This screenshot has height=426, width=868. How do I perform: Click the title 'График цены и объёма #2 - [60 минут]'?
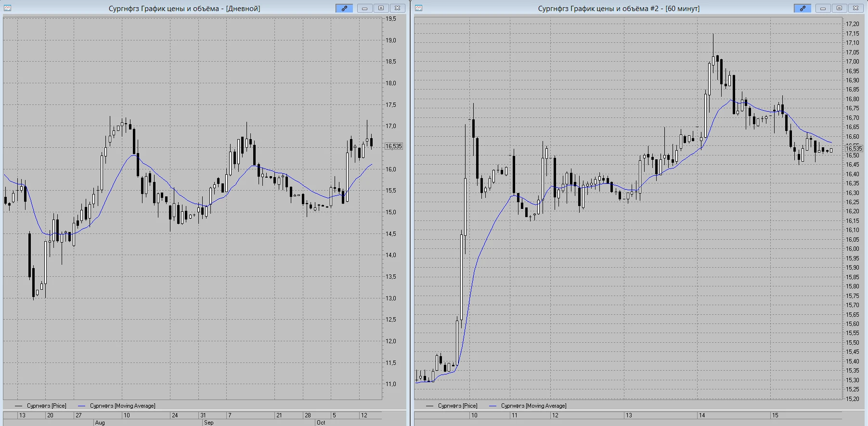click(635, 9)
